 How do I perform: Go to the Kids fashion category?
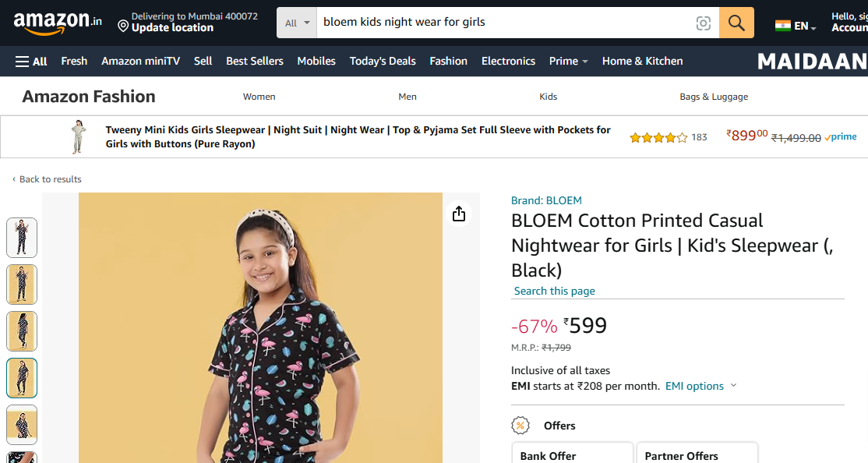coord(549,97)
